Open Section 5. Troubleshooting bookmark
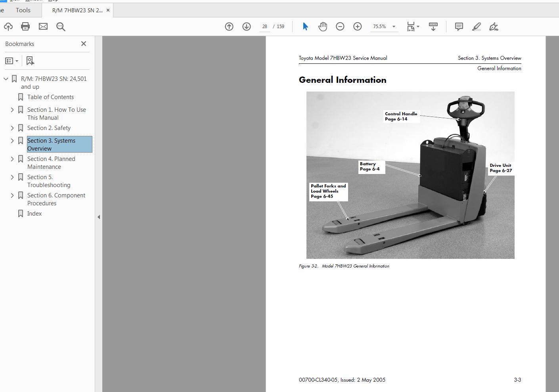The image size is (559, 392). click(49, 181)
